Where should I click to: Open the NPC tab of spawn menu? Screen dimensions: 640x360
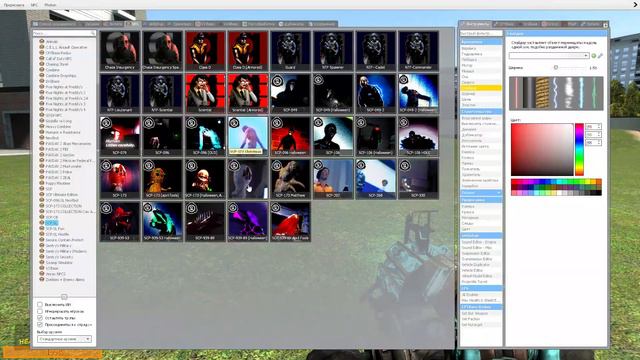pos(133,24)
